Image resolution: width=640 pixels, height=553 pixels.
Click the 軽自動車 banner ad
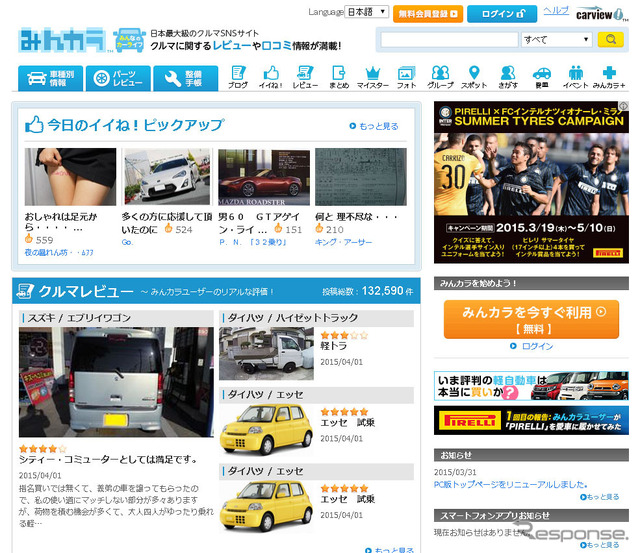[531, 386]
